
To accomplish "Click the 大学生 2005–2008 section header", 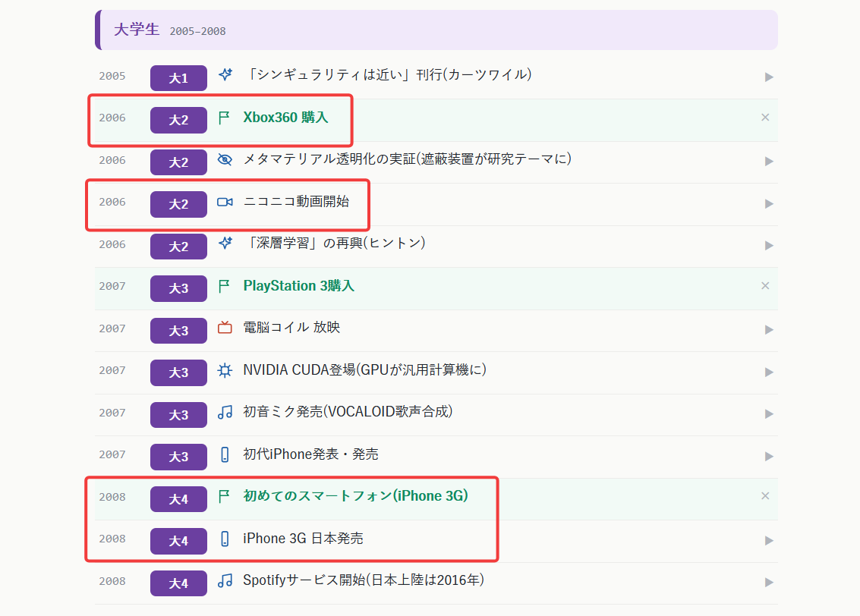I will pos(436,30).
